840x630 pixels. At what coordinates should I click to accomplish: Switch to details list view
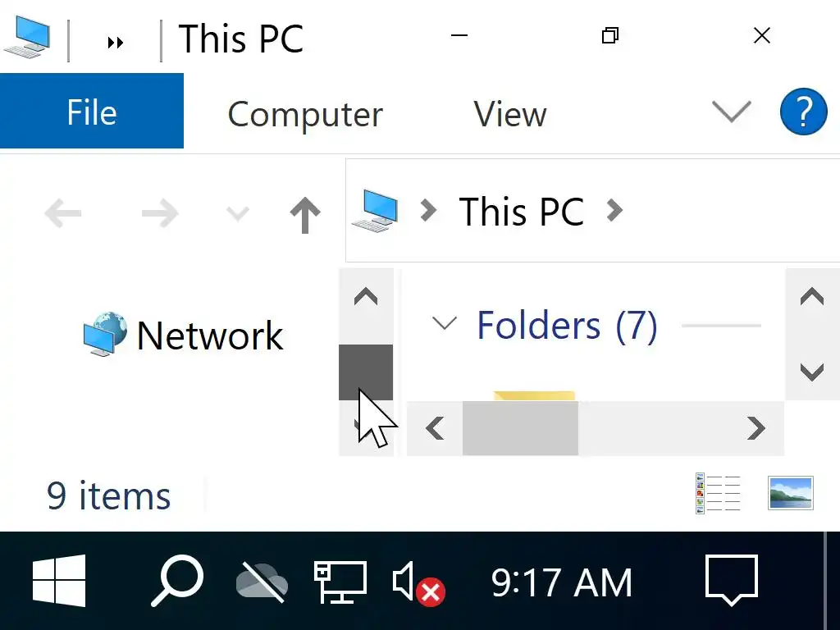tap(717, 494)
